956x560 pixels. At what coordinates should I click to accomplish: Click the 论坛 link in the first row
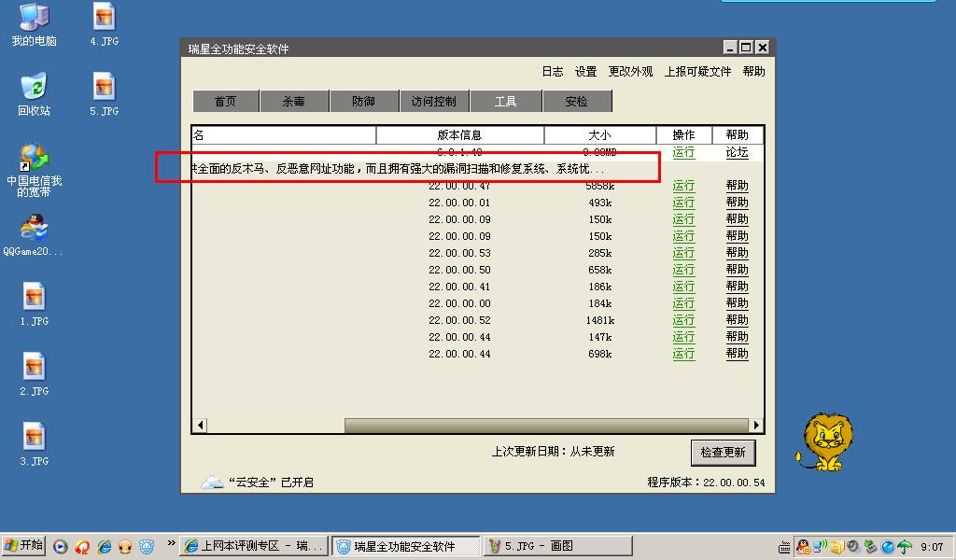[738, 152]
